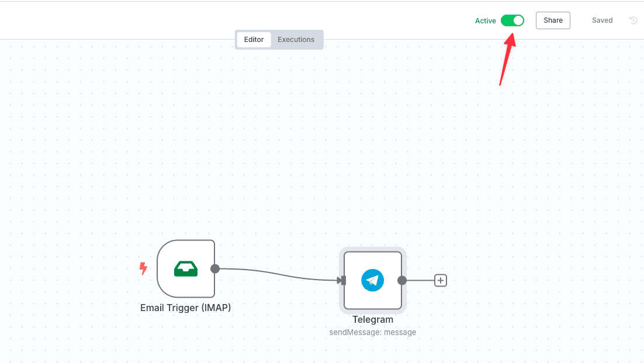Click the green inbox icon on Email Trigger node

(186, 268)
